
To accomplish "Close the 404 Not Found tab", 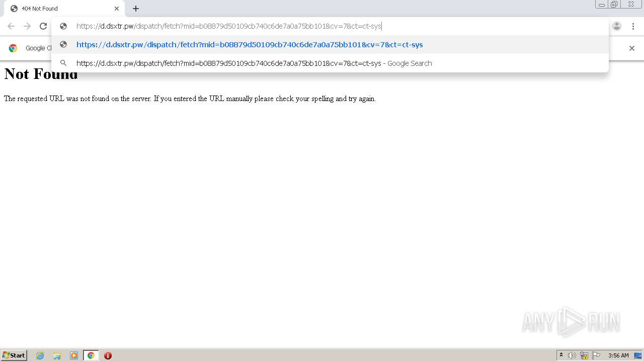I will pos(117,9).
